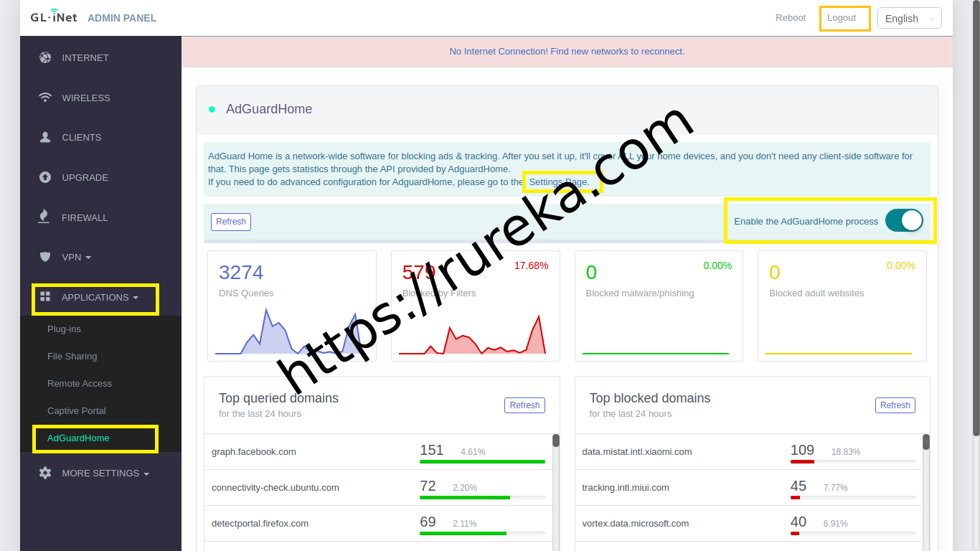Viewport: 980px width, 551px height.
Task: Open the AdGuardHome Settings Page link
Action: click(x=559, y=182)
